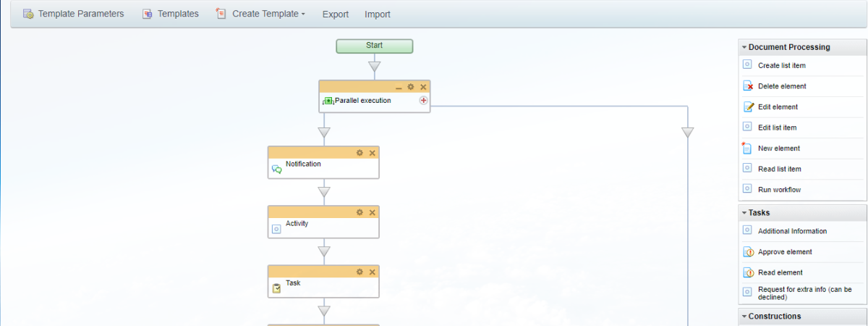Screen dimensions: 868x326
Task: Minimize the Parallel execution block
Action: [399, 87]
